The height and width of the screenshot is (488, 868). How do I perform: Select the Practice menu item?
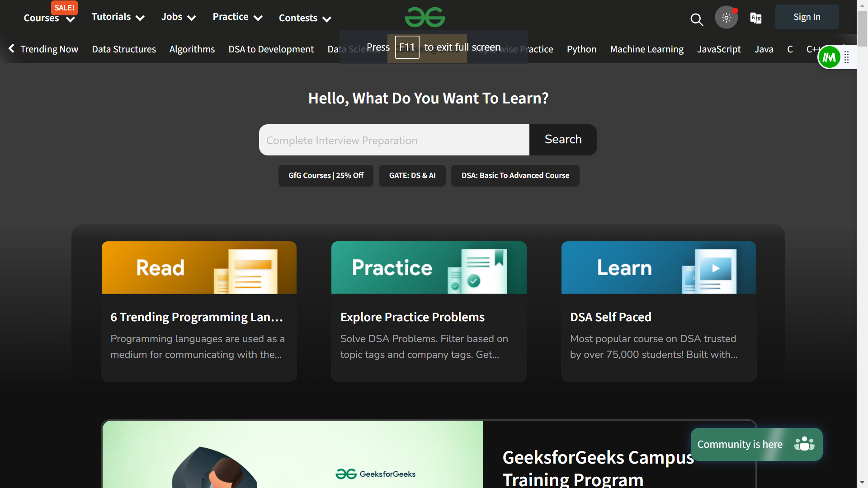[x=237, y=17]
